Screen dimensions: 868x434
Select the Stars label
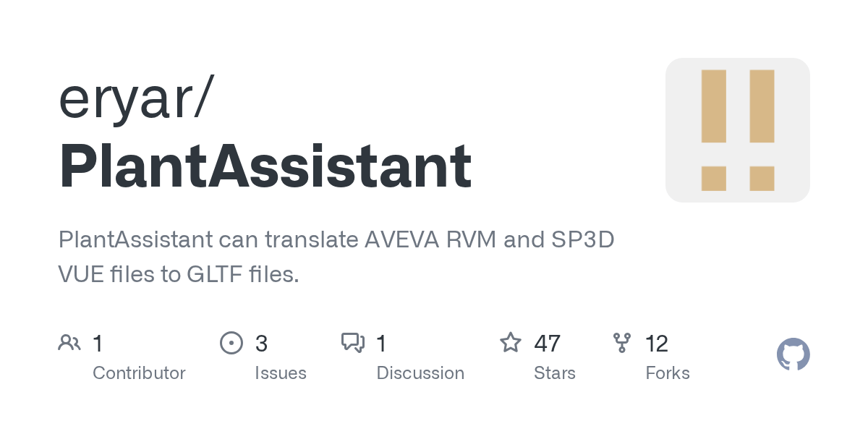point(555,373)
